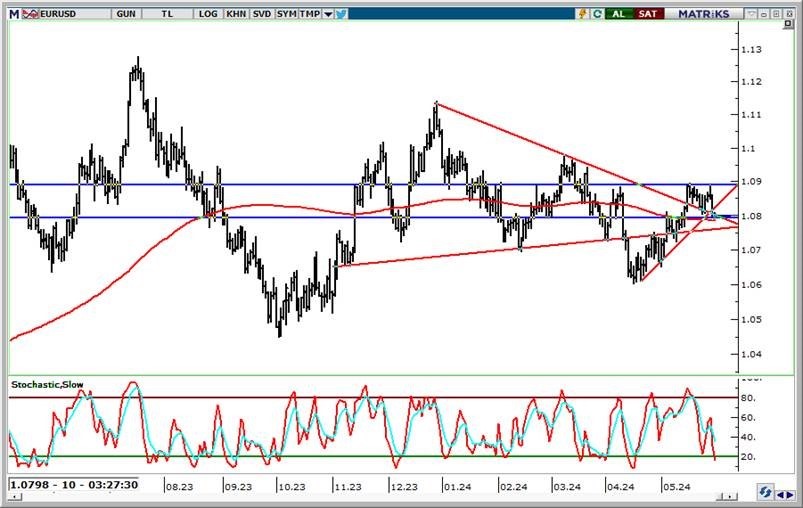Change the GUN period setting

[126, 14]
